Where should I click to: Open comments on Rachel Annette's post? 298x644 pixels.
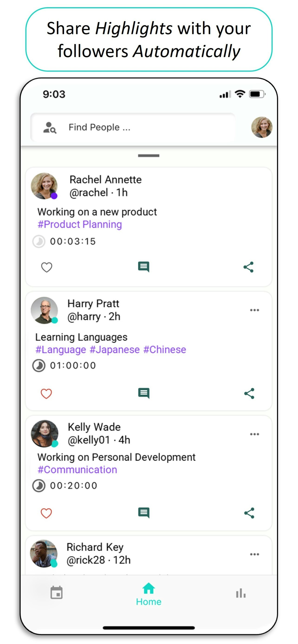click(x=144, y=267)
